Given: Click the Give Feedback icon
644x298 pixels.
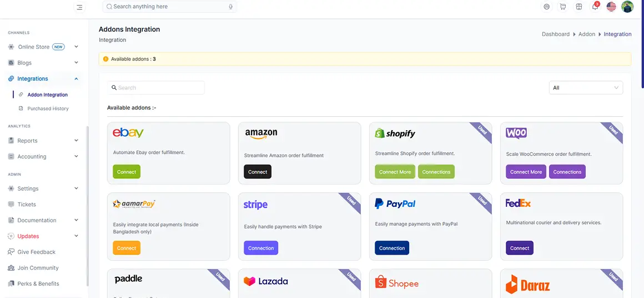Looking at the screenshot, I should (x=11, y=252).
